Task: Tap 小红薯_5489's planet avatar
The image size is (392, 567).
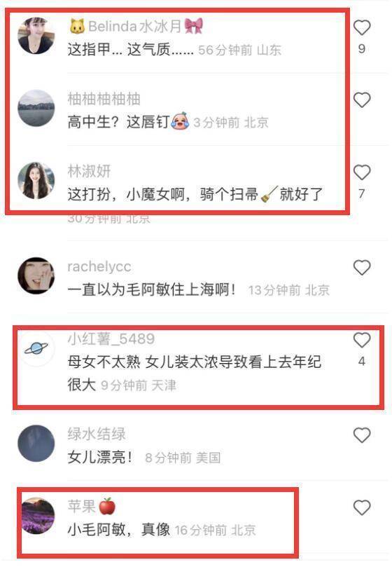Action: [x=36, y=348]
